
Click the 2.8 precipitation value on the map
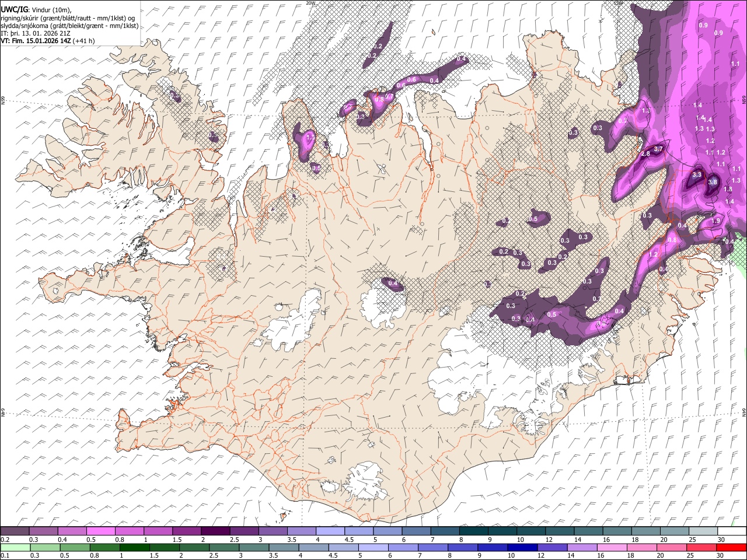click(645, 154)
